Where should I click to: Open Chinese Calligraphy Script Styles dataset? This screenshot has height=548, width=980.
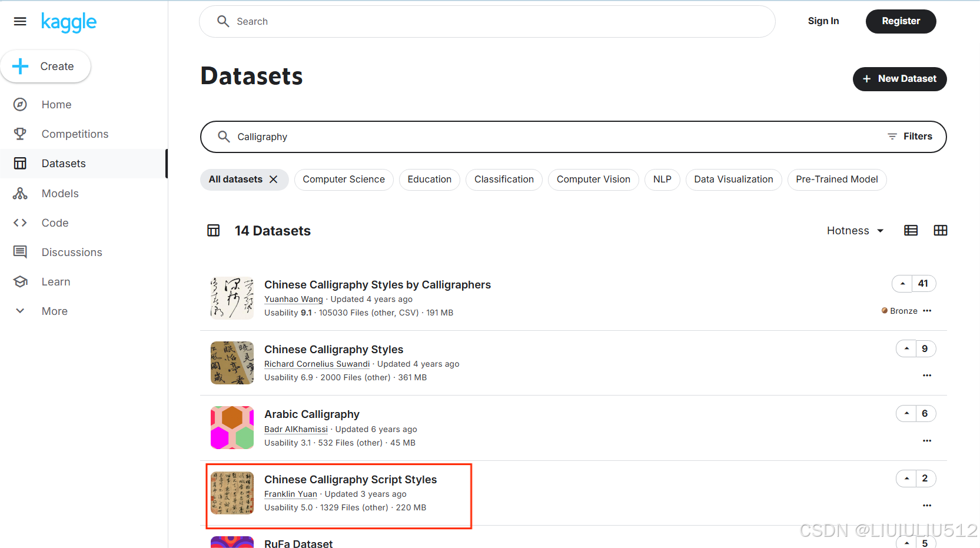pos(351,480)
